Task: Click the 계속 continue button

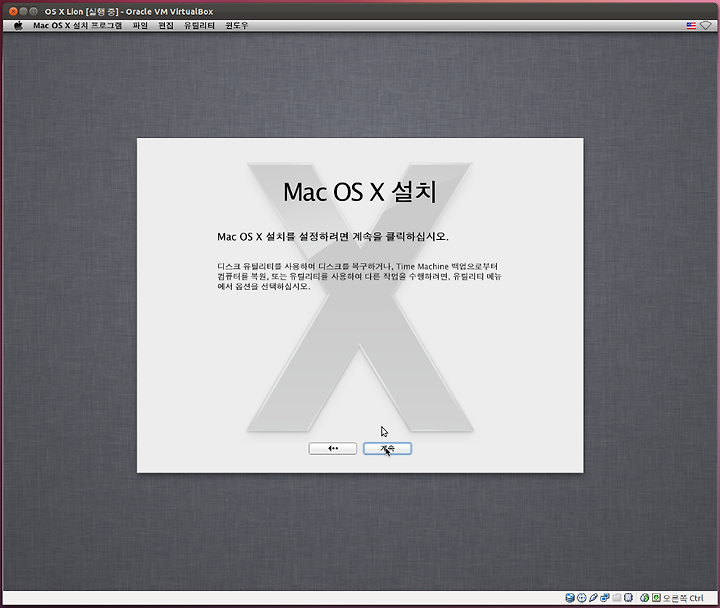Action: point(387,448)
